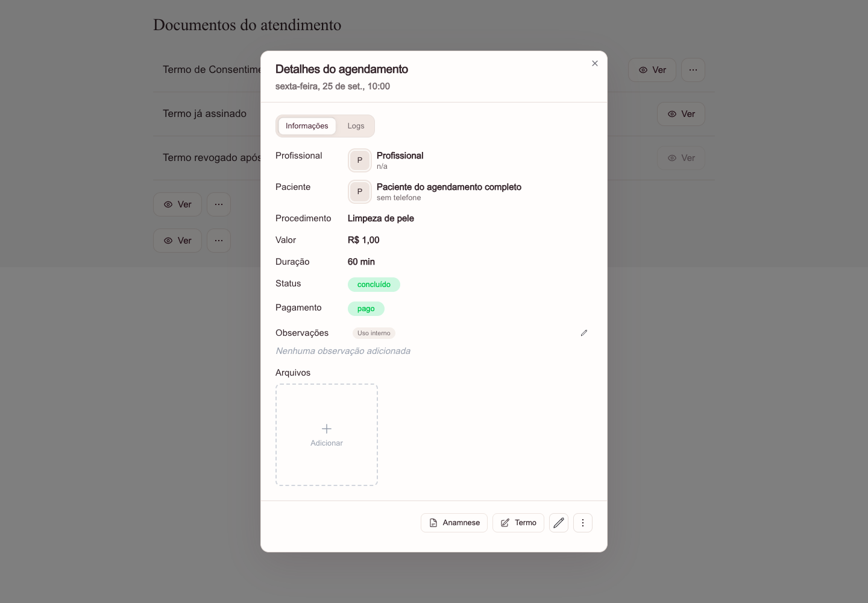Click the concluído status badge
868x603 pixels.
coord(374,285)
